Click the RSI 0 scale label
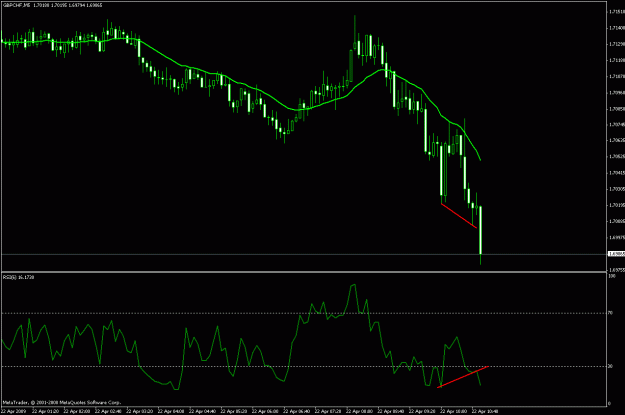 [609, 404]
